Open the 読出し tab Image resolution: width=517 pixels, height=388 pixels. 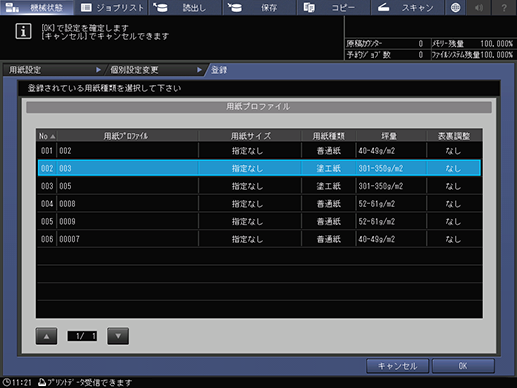(185, 7)
